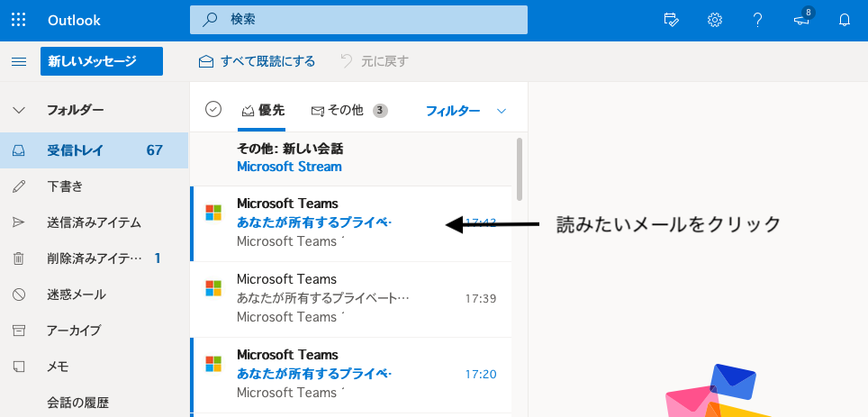This screenshot has height=417, width=868.
Task: Toggle the select-all circle checkbox
Action: pos(213,110)
